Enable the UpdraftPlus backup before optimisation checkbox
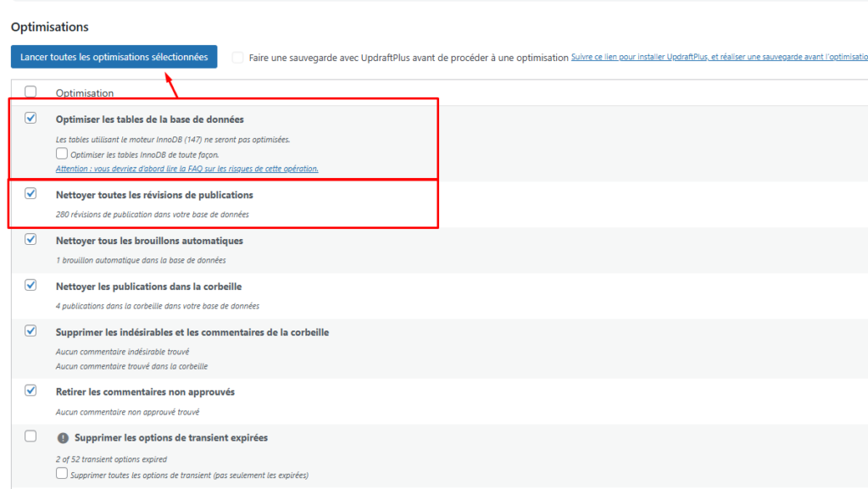 [237, 58]
